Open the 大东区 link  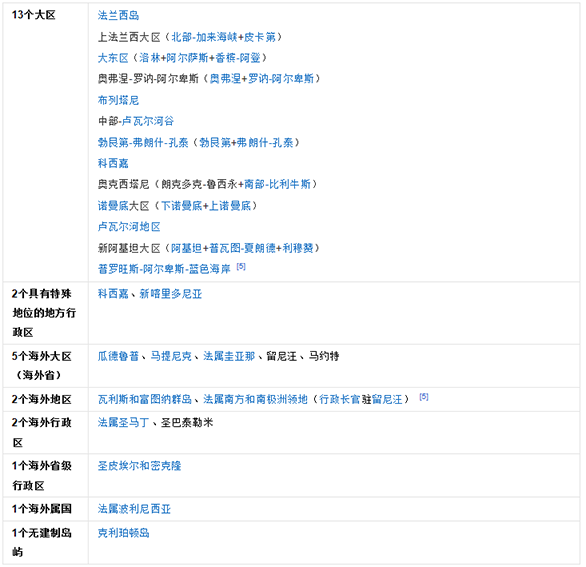[x=113, y=58]
